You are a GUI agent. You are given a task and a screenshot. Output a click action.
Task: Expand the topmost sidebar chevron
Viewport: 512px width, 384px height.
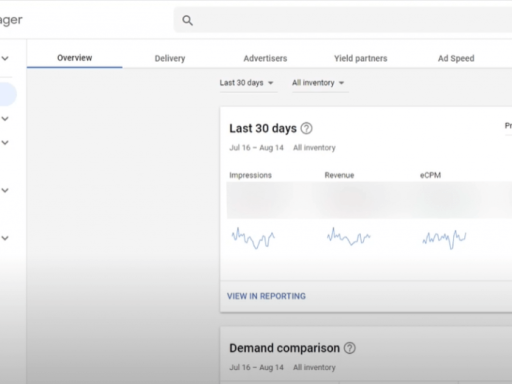point(5,58)
